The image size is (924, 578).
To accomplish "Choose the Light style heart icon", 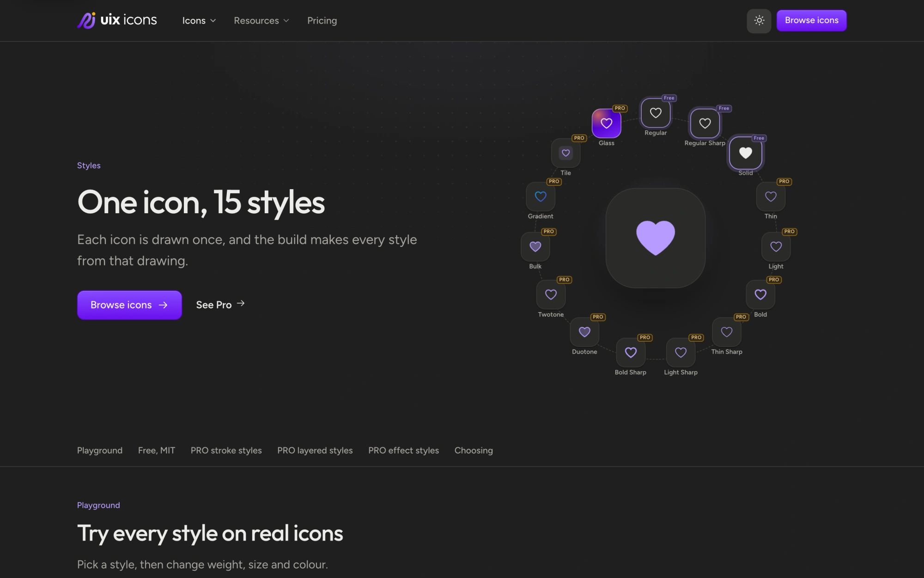I will (776, 246).
